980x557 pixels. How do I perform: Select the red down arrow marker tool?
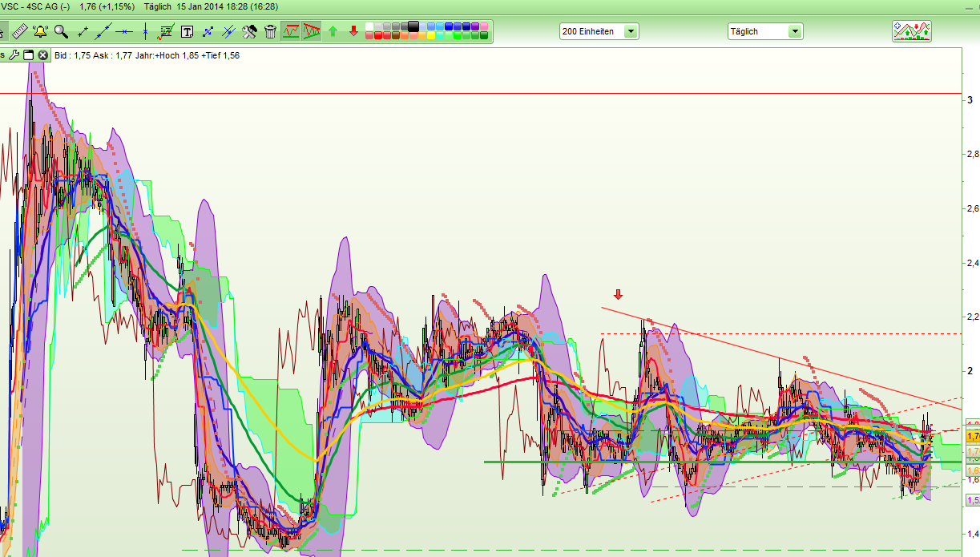[x=353, y=32]
